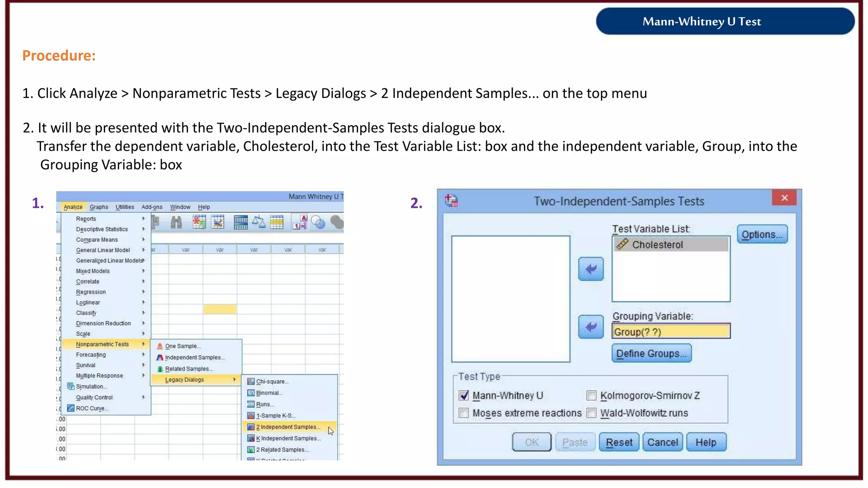The width and height of the screenshot is (868, 488).
Task: Click the ROC Curve menu icon
Action: pyautogui.click(x=71, y=408)
